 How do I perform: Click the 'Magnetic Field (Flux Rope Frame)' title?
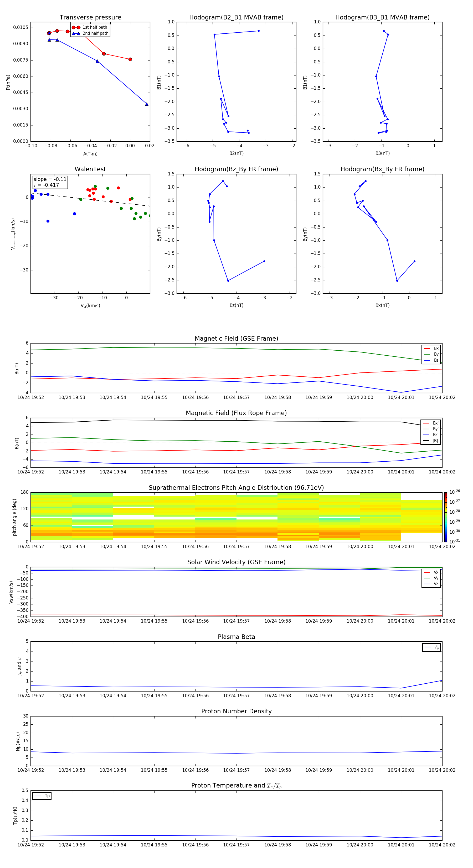point(236,413)
